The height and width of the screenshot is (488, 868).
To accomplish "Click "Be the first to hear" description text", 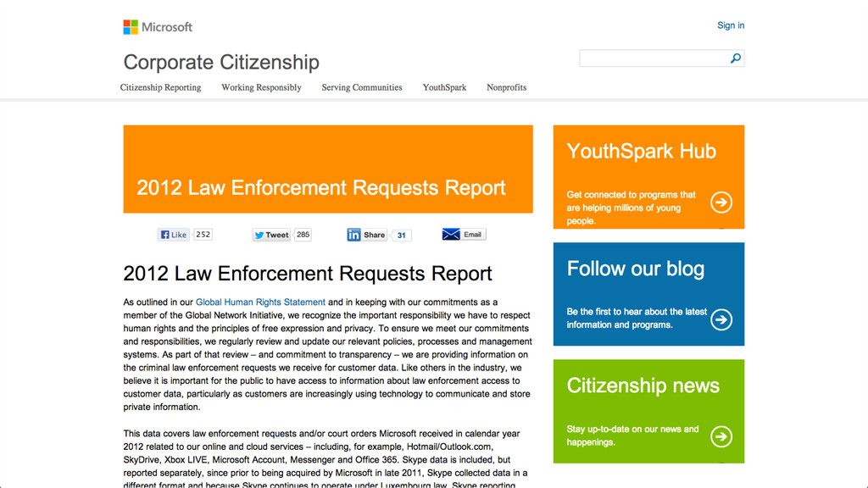I will point(637,319).
